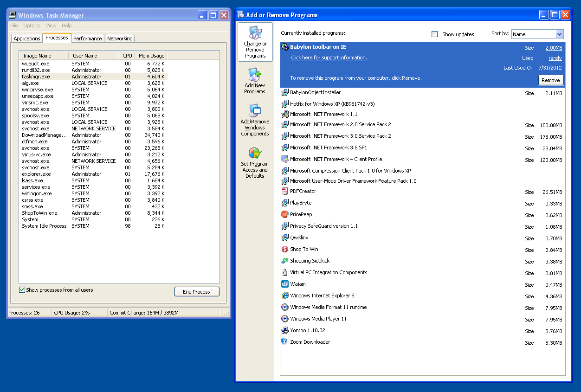Click the rarely used link
The height and width of the screenshot is (392, 581).
point(555,58)
